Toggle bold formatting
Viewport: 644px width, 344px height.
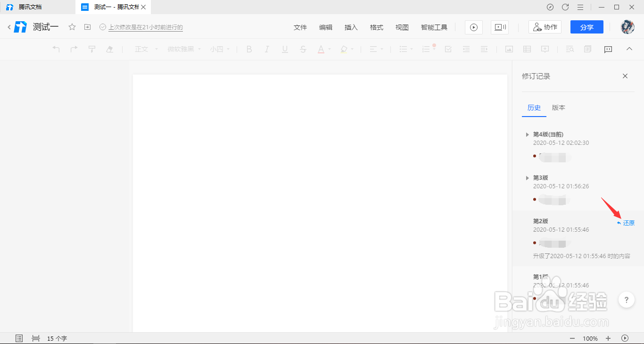click(249, 49)
